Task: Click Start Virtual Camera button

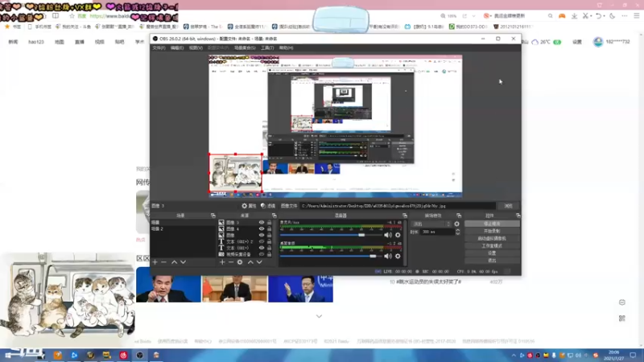Action: point(492,238)
